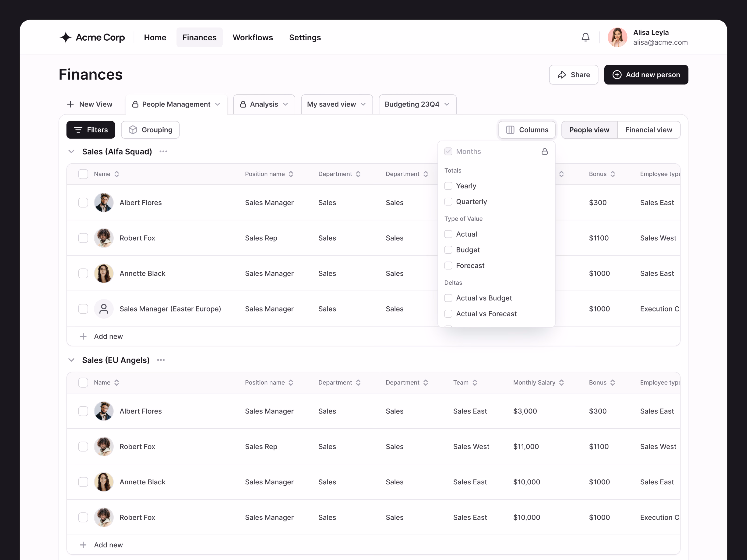Toggle the Columns button
Image resolution: width=747 pixels, height=560 pixels.
pyautogui.click(x=527, y=130)
